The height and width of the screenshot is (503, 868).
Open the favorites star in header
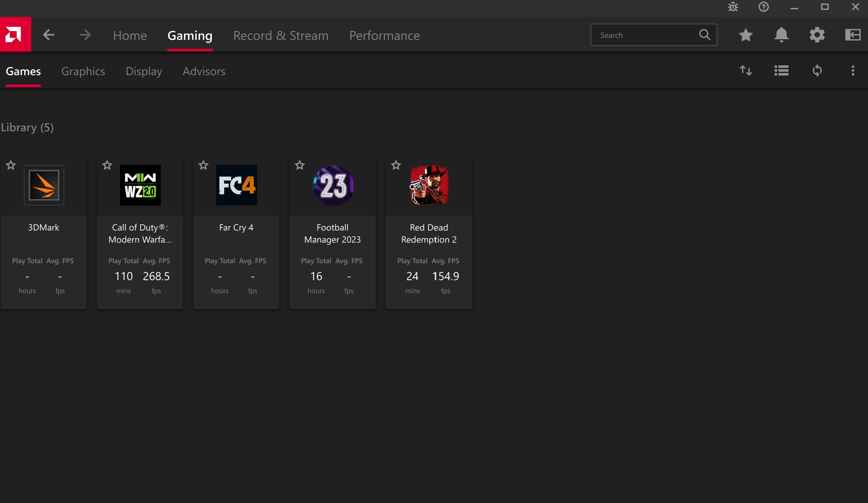tap(745, 35)
